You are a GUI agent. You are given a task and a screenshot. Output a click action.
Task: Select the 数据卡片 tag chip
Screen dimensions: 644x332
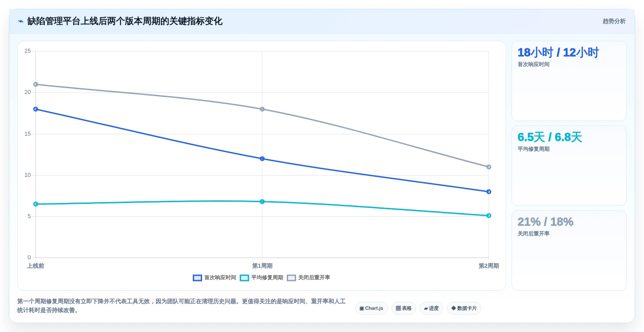(x=464, y=309)
